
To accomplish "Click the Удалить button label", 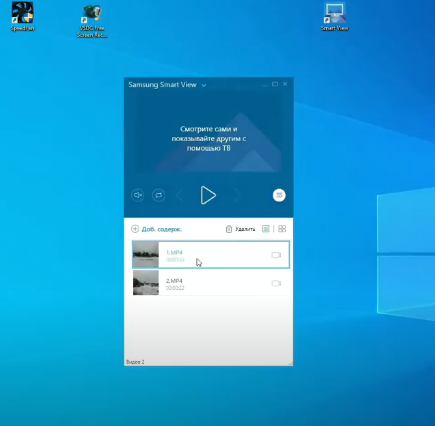I will (245, 229).
